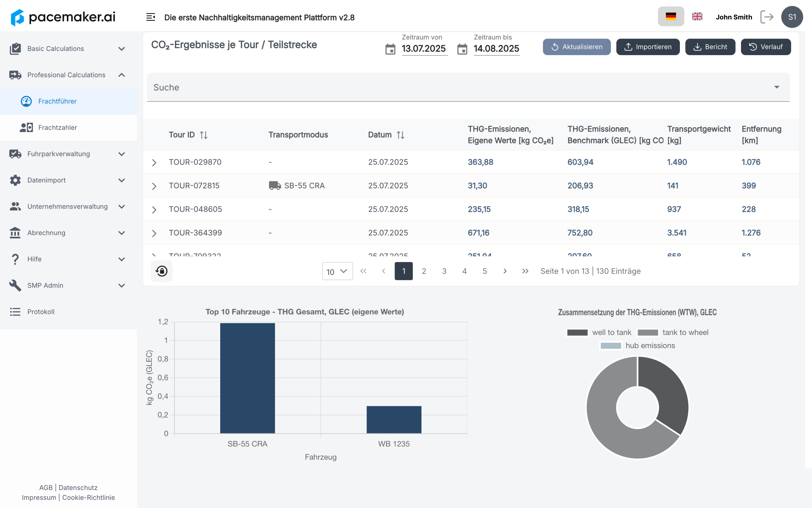
Task: Collapse the Professional Calculations menu
Action: point(122,75)
